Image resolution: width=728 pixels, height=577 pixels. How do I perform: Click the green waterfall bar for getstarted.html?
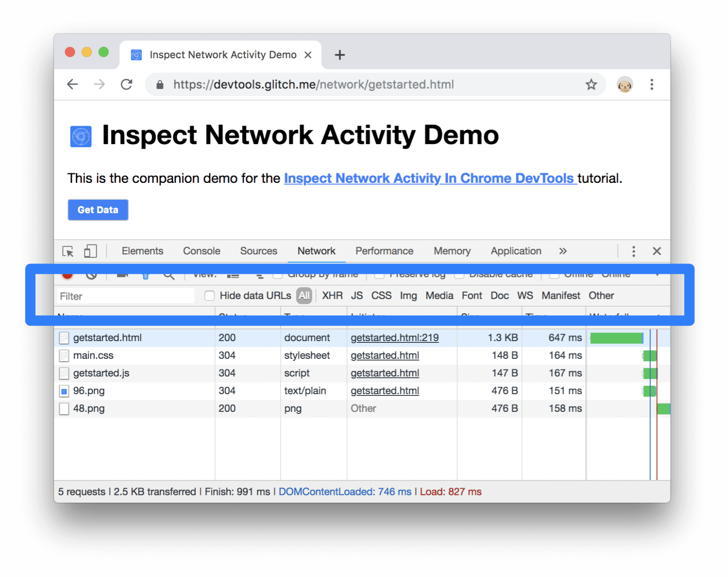pos(616,339)
